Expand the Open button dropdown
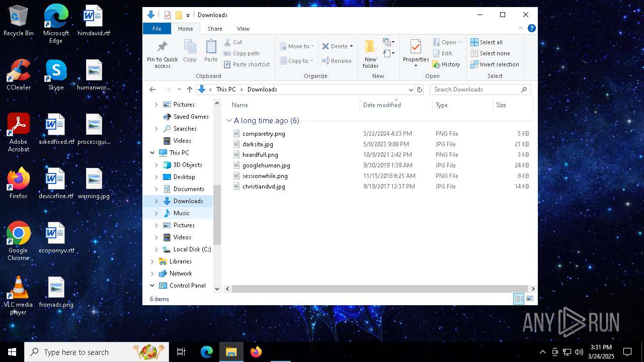The width and height of the screenshot is (644, 362). (x=460, y=42)
